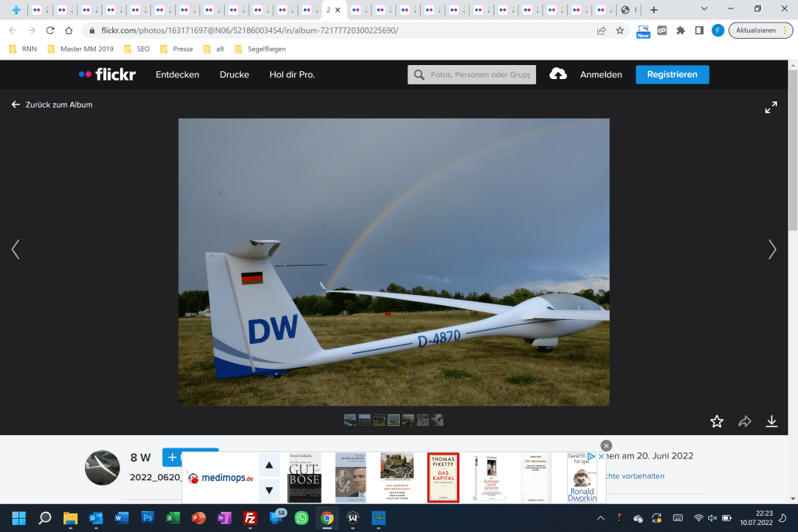Go to the next photo with the right arrow

772,249
